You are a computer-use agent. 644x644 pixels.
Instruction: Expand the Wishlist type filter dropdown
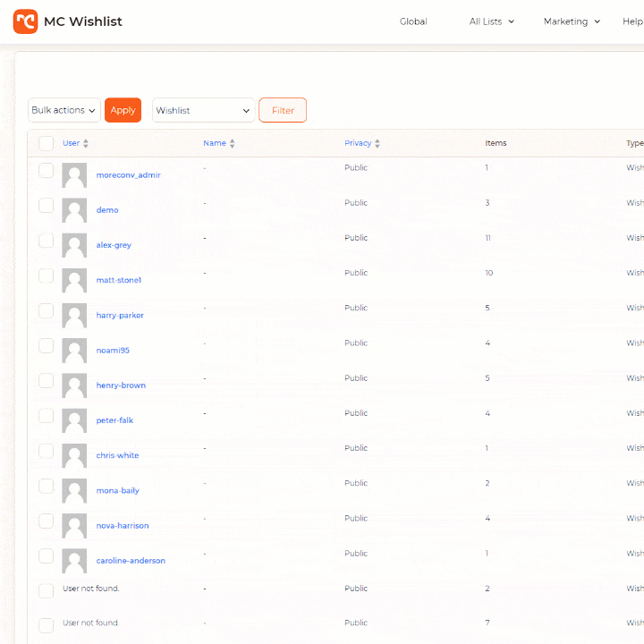(x=203, y=110)
